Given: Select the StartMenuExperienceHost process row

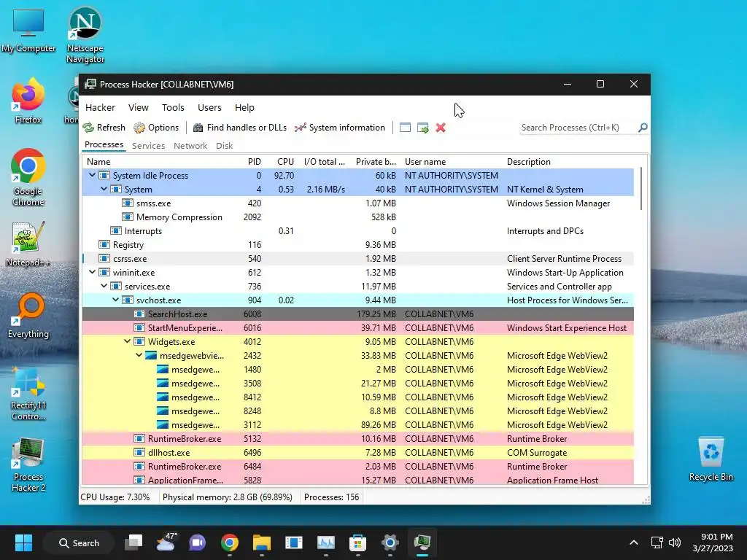Looking at the screenshot, I should coord(358,327).
